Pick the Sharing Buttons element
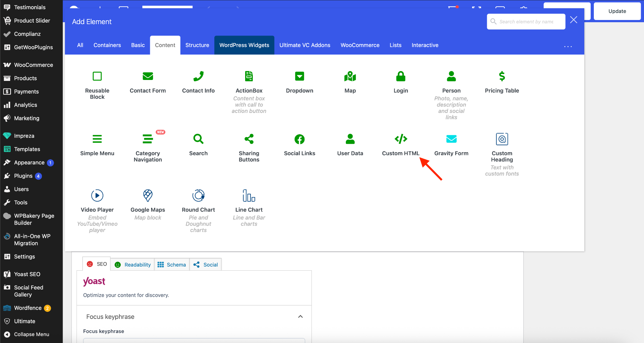Viewport: 644px width, 343px height. pyautogui.click(x=249, y=148)
